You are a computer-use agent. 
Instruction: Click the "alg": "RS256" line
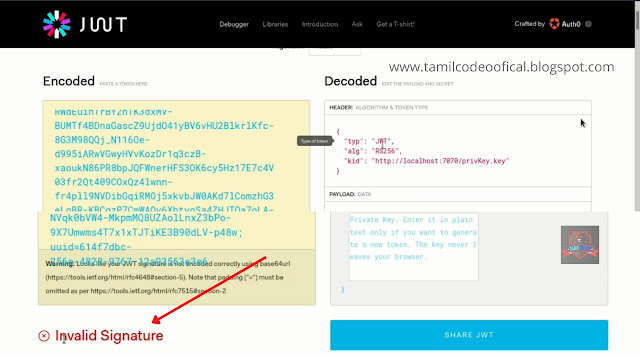coord(373,151)
